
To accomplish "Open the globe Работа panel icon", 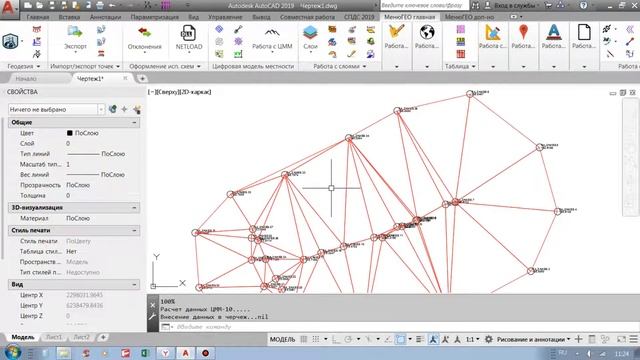I will pos(427,32).
